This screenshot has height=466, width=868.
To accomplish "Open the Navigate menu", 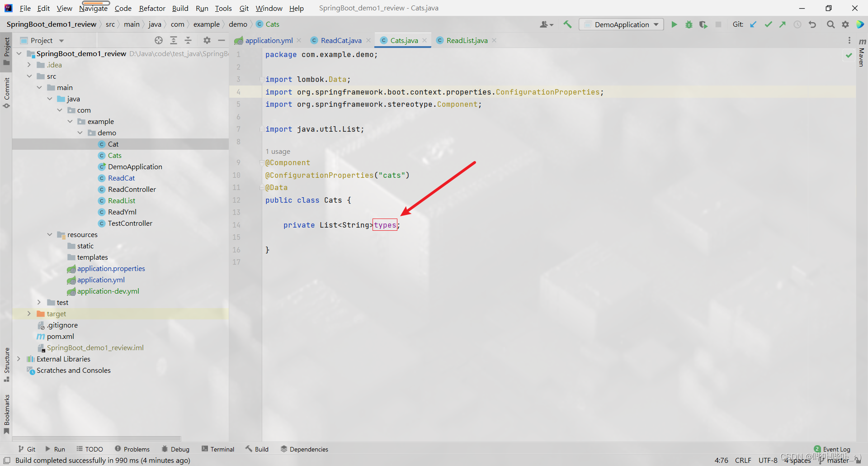I will tap(93, 8).
